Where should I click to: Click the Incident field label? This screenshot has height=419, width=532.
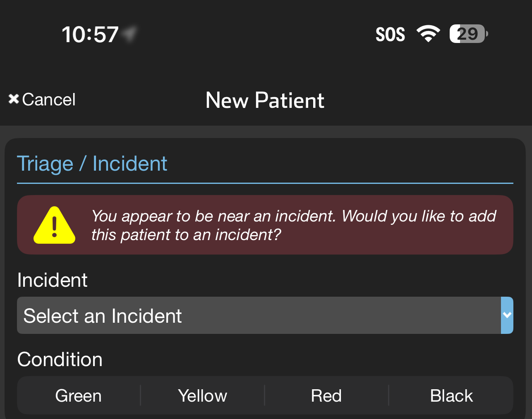point(52,280)
